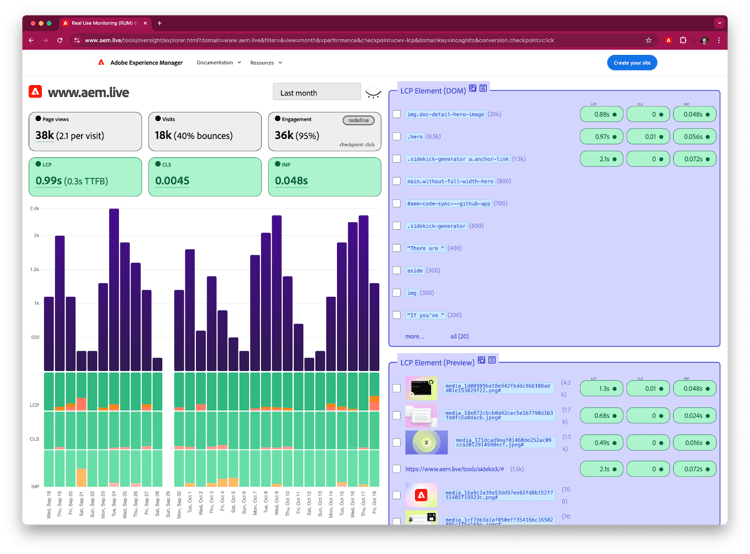This screenshot has height=554, width=750.
Task: Click the 0.68s LCP pill in Preview panel
Action: [602, 416]
